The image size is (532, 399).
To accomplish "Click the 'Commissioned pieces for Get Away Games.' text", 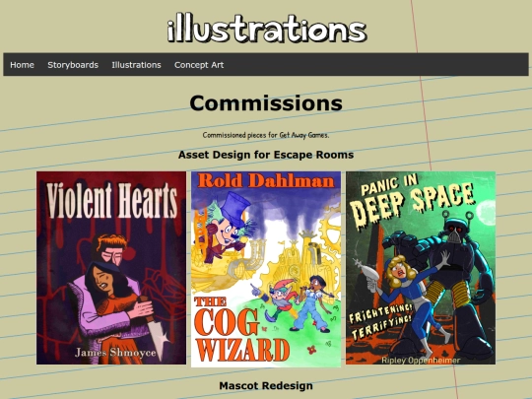I will pos(266,135).
